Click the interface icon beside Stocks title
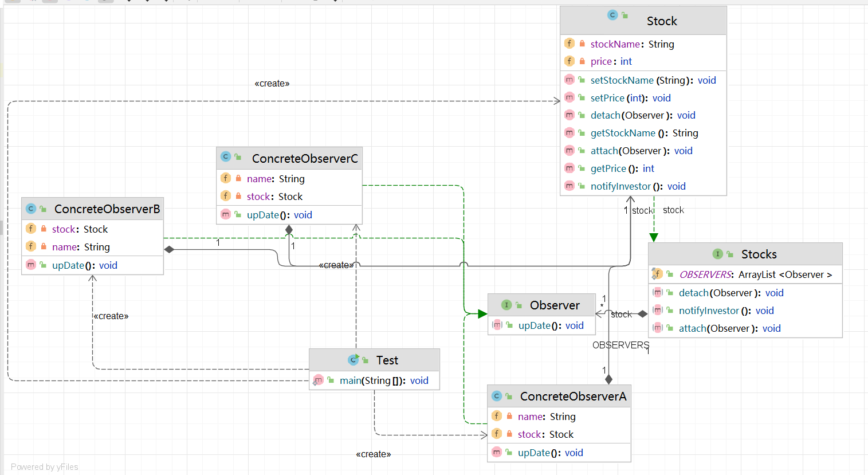Image resolution: width=868 pixels, height=475 pixels. [x=717, y=254]
